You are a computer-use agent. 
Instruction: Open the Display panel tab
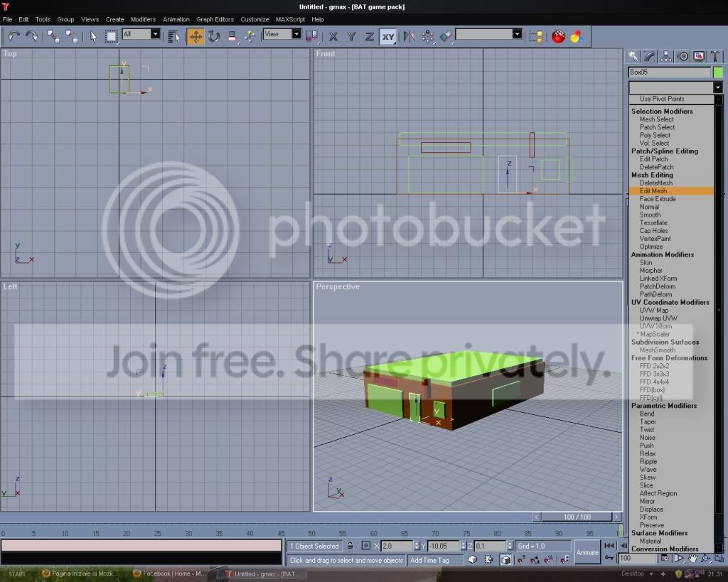tap(699, 56)
